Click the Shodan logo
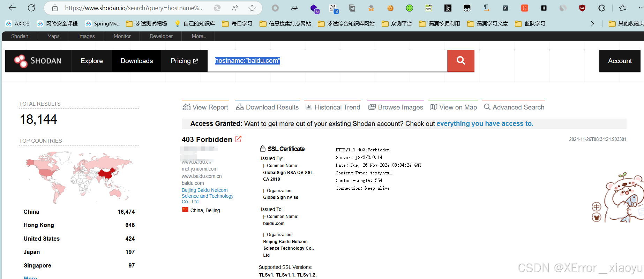The height and width of the screenshot is (279, 644). point(38,61)
